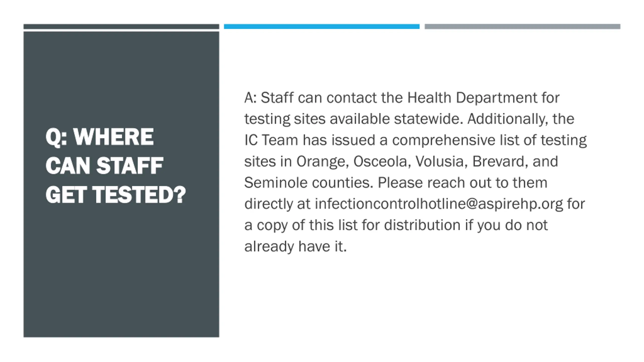Click the words 'Health Department' in the answer
This screenshot has width=644, height=362.
[x=472, y=98]
